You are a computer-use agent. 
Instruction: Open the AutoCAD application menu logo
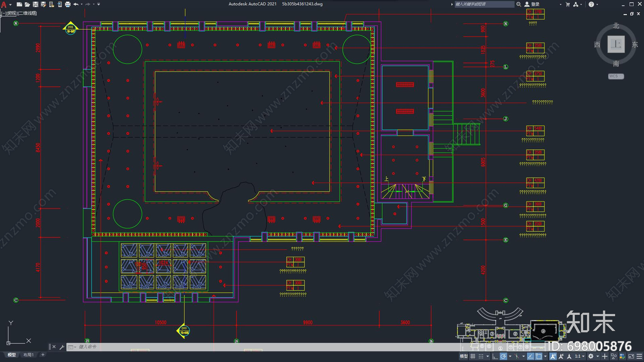[4, 4]
